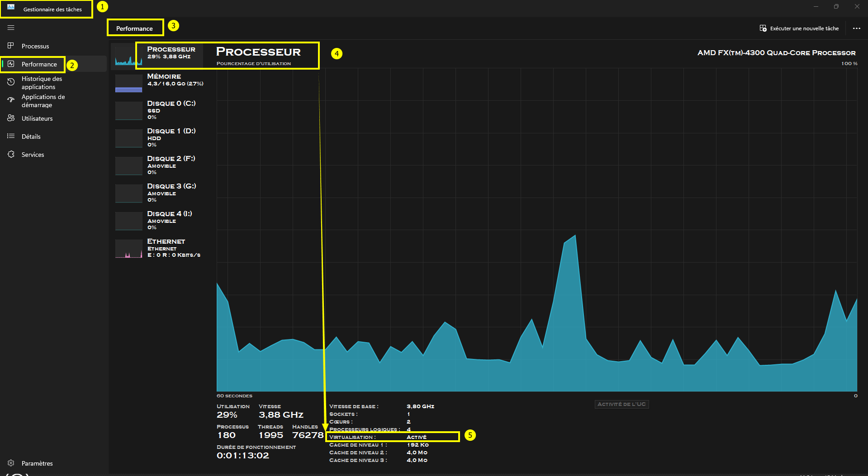Click the Durée de fonctionnement label
Viewport: 868px width, 476px height.
coord(256,447)
